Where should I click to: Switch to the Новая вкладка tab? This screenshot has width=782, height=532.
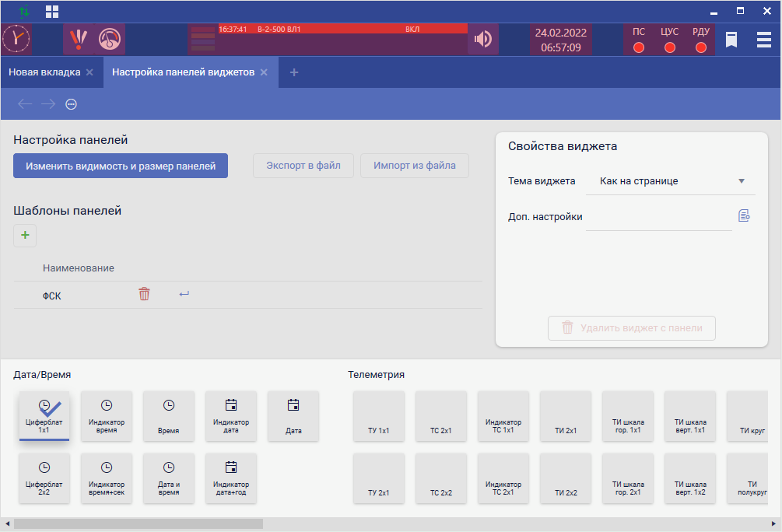pyautogui.click(x=44, y=72)
